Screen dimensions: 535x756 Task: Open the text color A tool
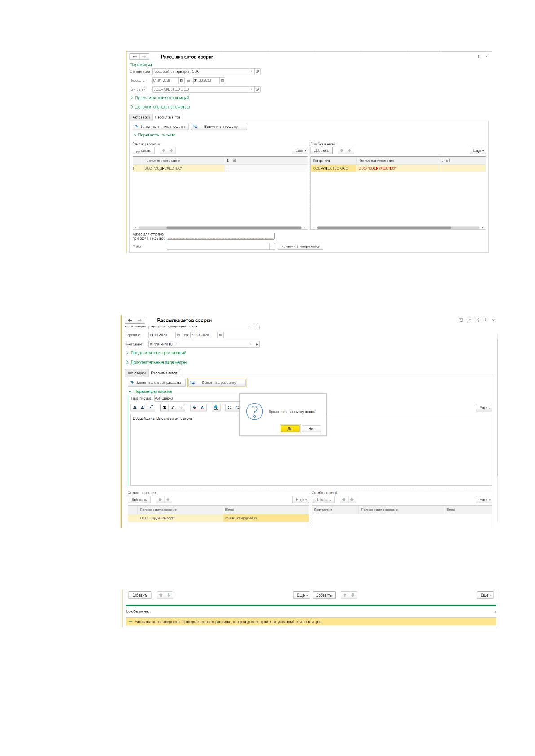[203, 408]
